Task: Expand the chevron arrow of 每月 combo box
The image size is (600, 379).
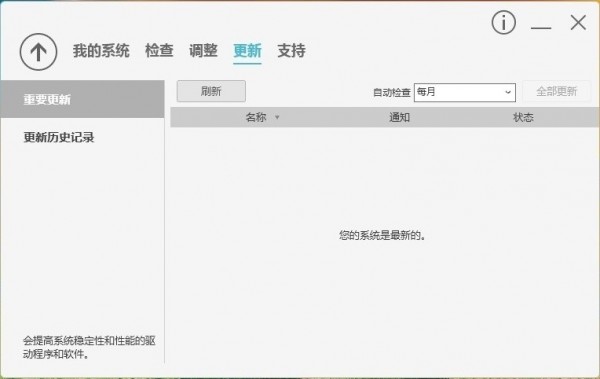Action: [x=508, y=92]
